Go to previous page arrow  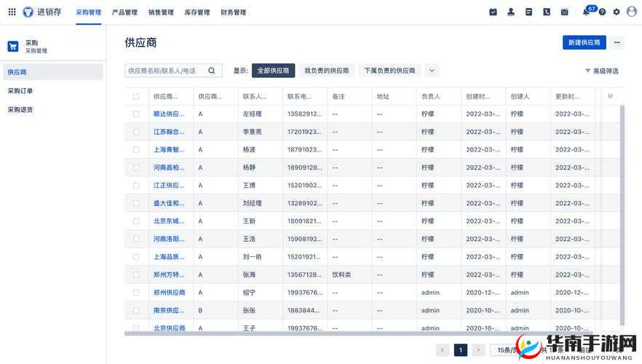443,349
